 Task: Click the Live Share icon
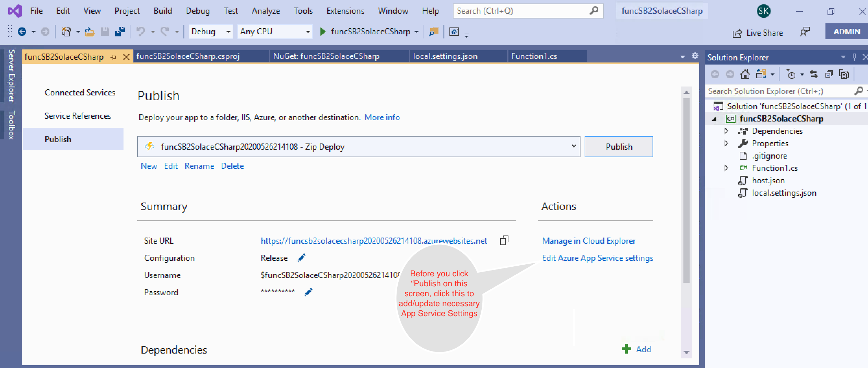(737, 33)
